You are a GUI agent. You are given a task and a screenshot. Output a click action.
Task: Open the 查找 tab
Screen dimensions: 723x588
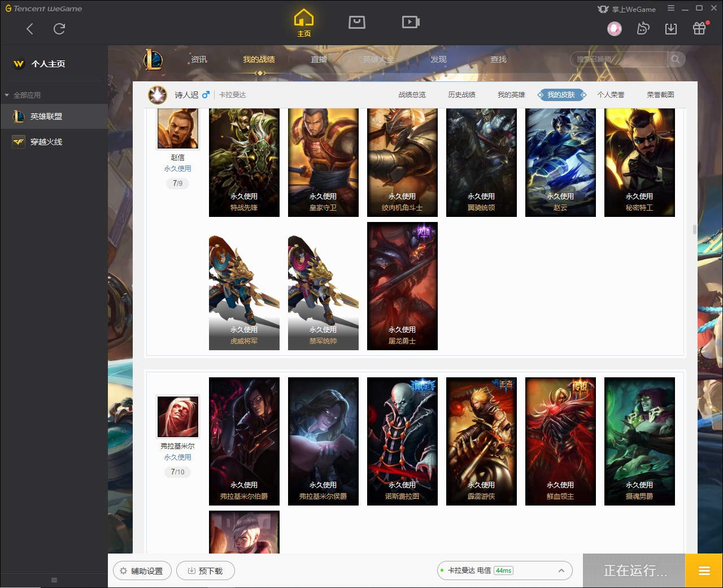tap(498, 59)
